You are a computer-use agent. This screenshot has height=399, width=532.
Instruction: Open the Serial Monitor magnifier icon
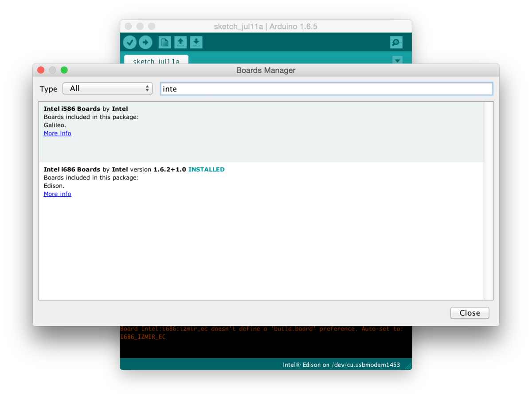(x=396, y=42)
